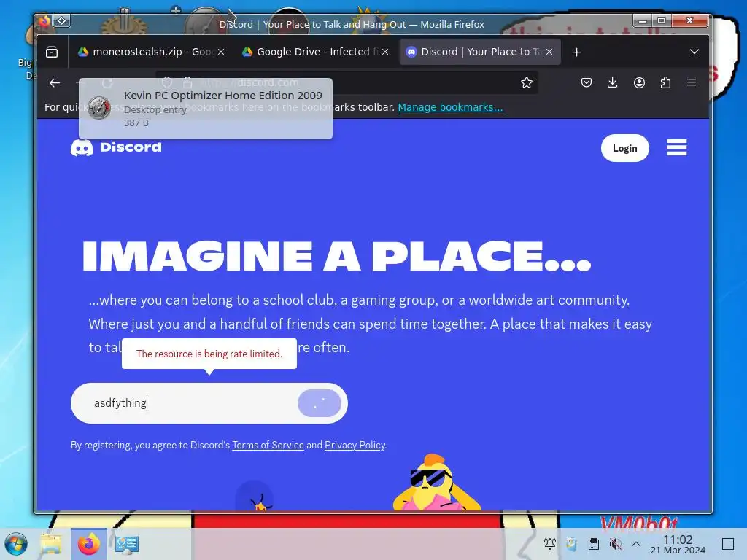747x560 pixels.
Task: Click the Firefox window menu icon in titlebar
Action: coord(44,20)
